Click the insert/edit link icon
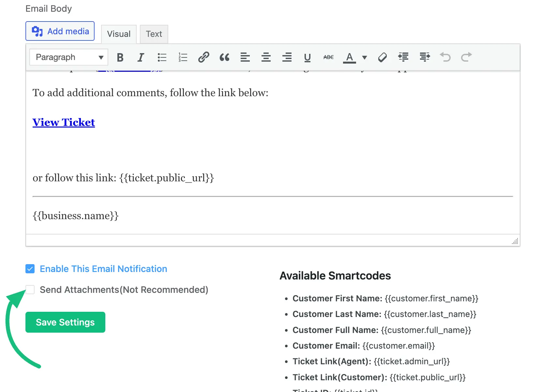Image resolution: width=540 pixels, height=392 pixels. [203, 57]
